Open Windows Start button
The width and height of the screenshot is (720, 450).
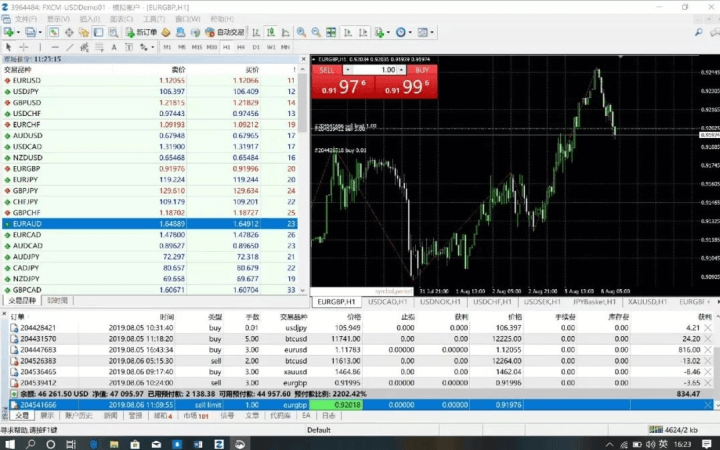tap(9, 444)
